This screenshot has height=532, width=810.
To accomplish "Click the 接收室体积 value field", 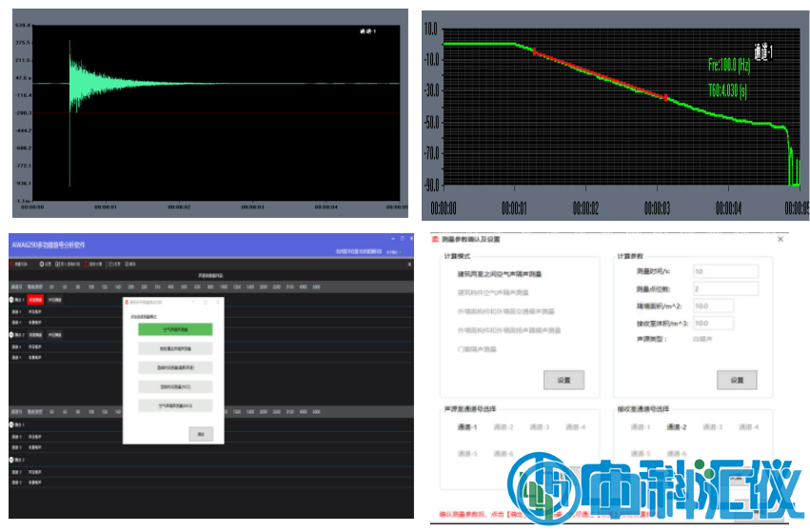I will click(x=714, y=323).
